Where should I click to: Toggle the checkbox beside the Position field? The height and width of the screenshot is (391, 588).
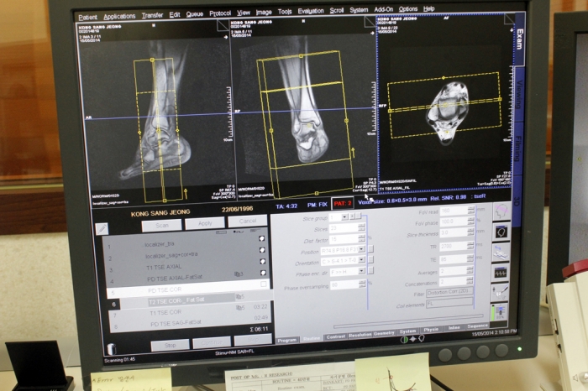[x=371, y=248]
